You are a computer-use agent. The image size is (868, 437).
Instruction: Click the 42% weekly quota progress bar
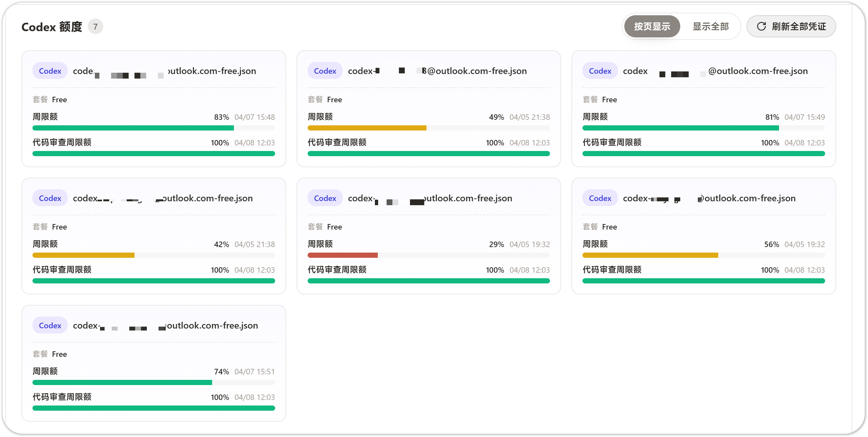[154, 255]
